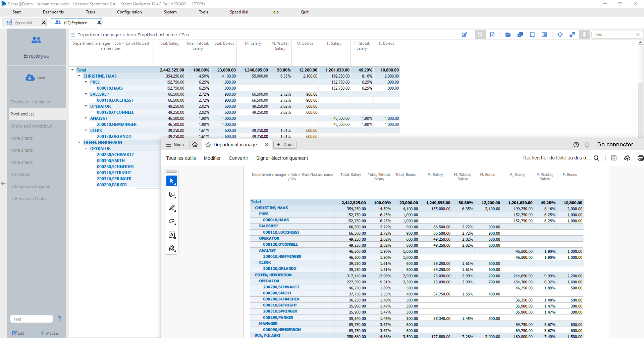
Task: Open the Tools menu
Action: coord(203,12)
